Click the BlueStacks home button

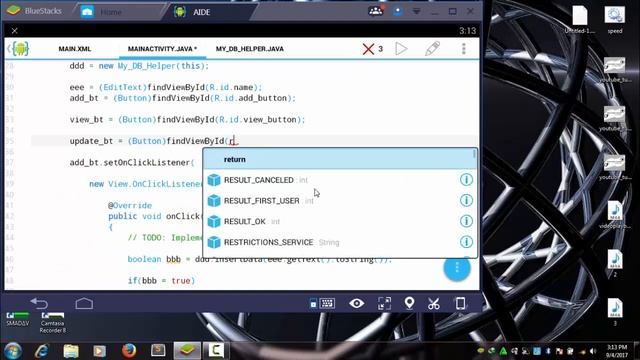[84, 303]
